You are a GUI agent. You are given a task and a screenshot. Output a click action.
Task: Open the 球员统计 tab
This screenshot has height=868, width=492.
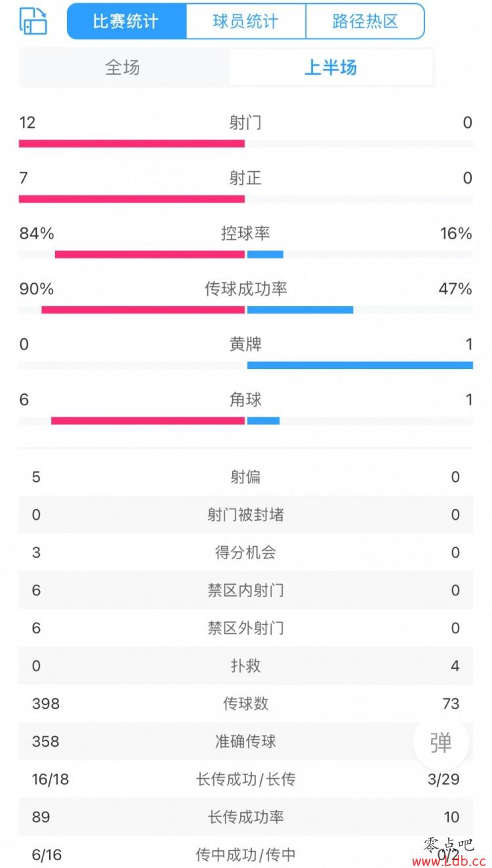tap(246, 21)
